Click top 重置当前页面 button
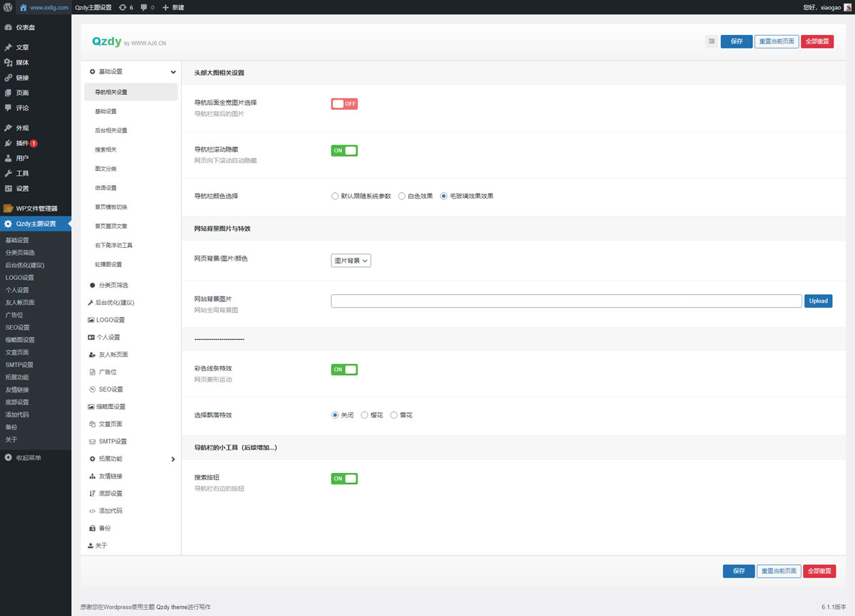The width and height of the screenshot is (855, 616). (777, 41)
